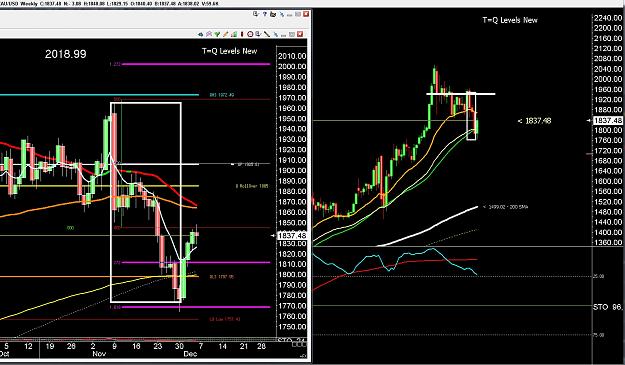
Task: Click 'T=Q Levels New' label on right chart
Action: 510,20
